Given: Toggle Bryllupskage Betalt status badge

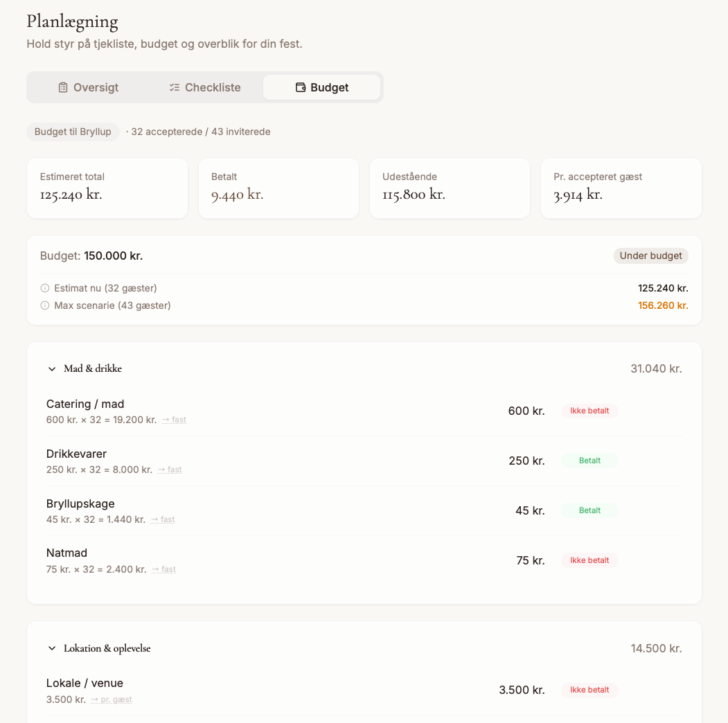Looking at the screenshot, I should 589,510.
